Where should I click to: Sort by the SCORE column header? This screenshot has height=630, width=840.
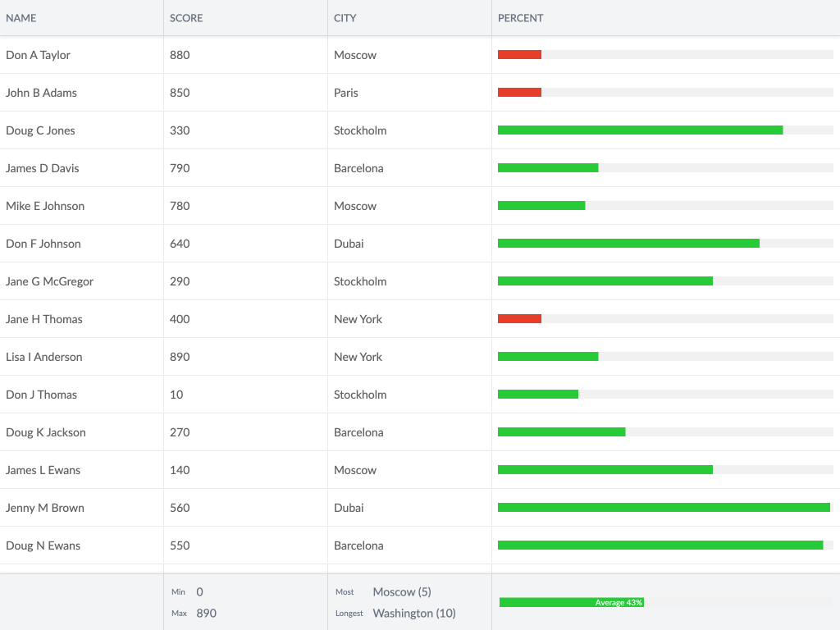pos(245,18)
